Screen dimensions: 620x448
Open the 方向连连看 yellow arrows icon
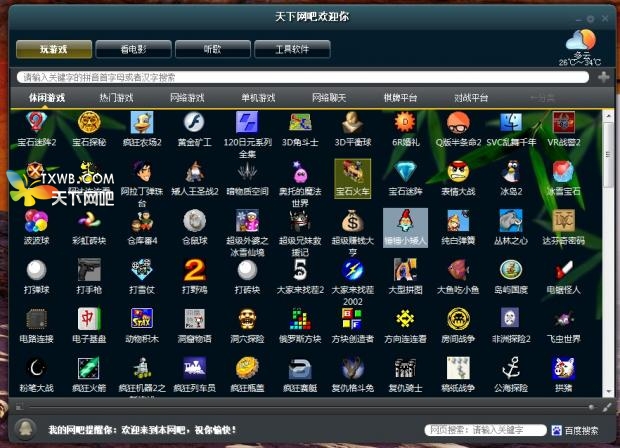click(405, 319)
